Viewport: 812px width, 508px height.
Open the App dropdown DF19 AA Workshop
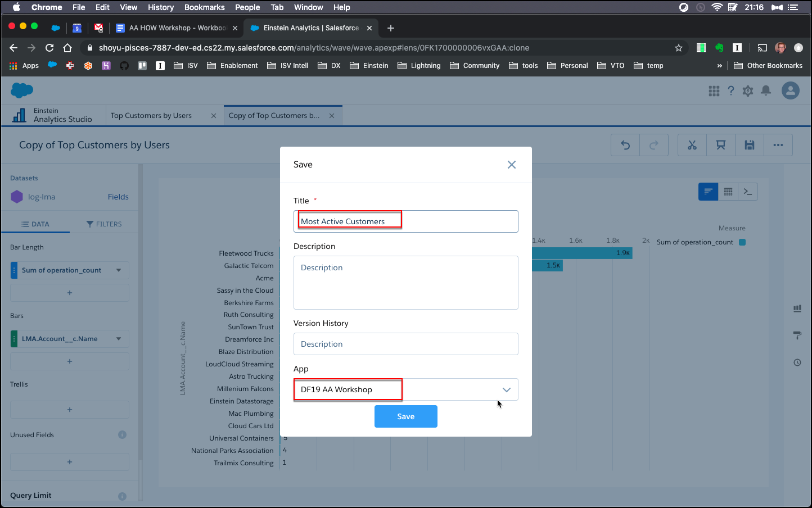point(406,389)
